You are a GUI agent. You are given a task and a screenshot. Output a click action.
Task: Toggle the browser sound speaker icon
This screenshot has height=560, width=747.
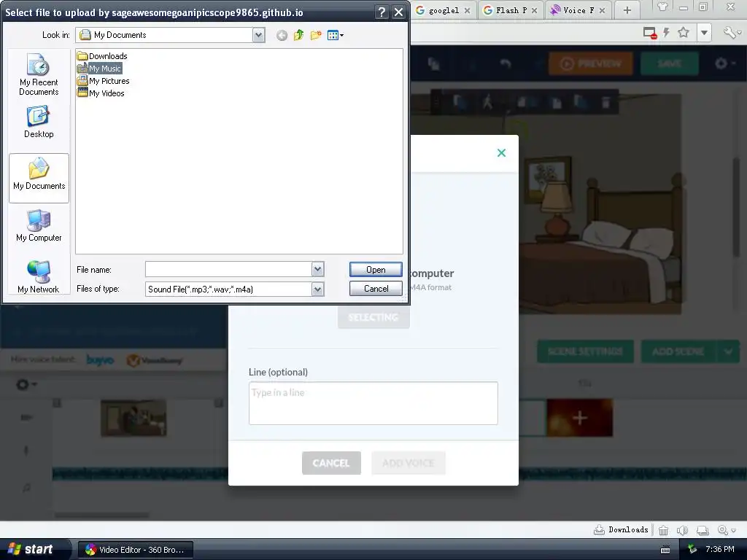pyautogui.click(x=683, y=530)
